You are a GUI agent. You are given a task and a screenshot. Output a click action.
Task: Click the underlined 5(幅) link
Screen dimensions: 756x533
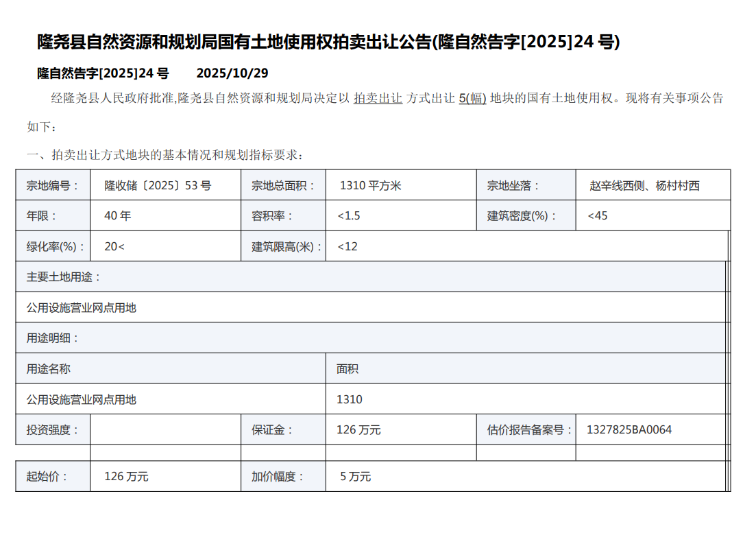[x=472, y=98]
